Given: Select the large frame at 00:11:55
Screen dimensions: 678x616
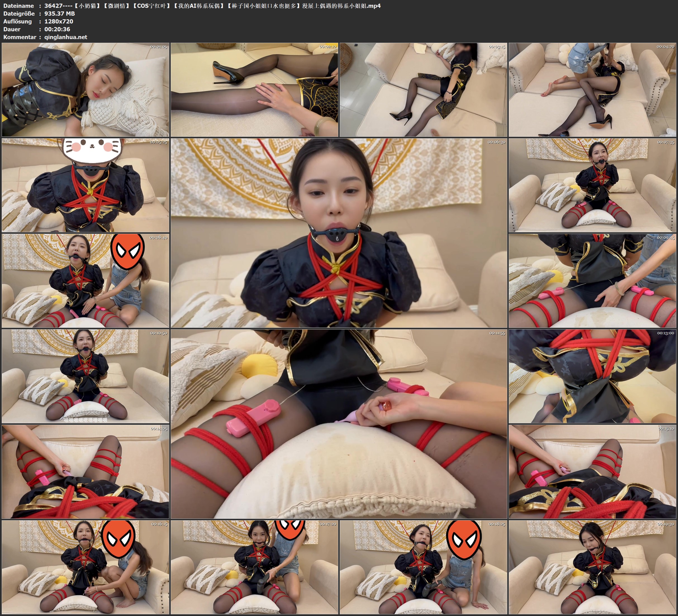Looking at the screenshot, I should [x=339, y=424].
